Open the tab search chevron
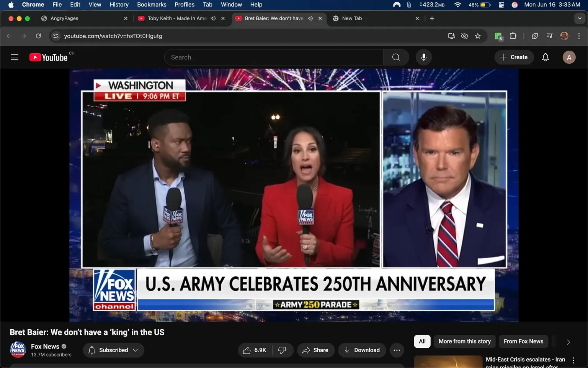588x368 pixels. [x=579, y=18]
